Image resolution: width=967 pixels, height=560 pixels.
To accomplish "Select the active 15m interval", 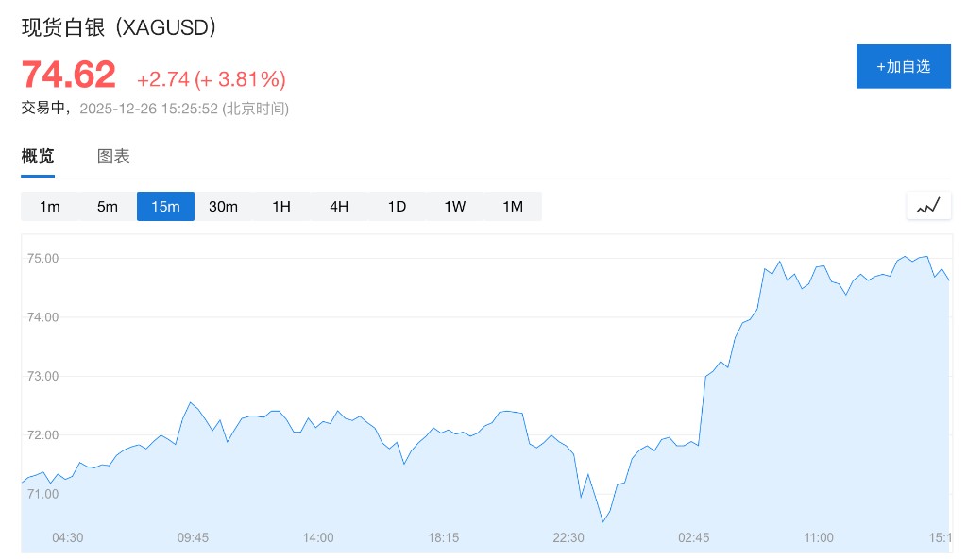I will point(165,207).
